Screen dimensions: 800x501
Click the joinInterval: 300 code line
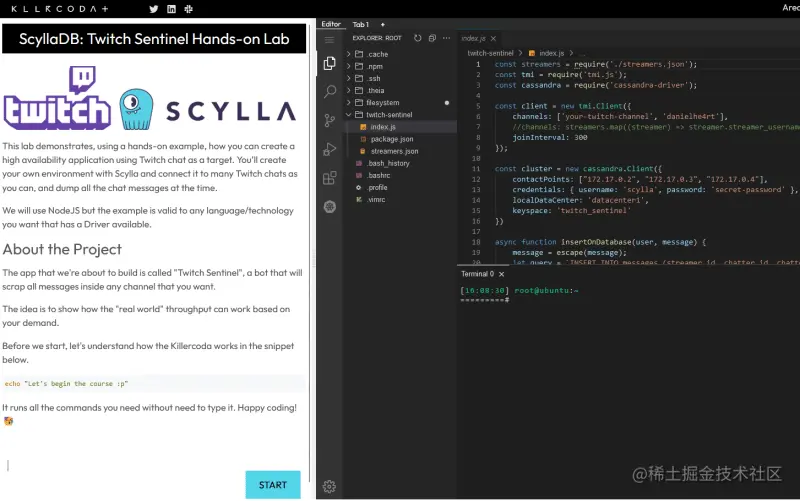[550, 137]
